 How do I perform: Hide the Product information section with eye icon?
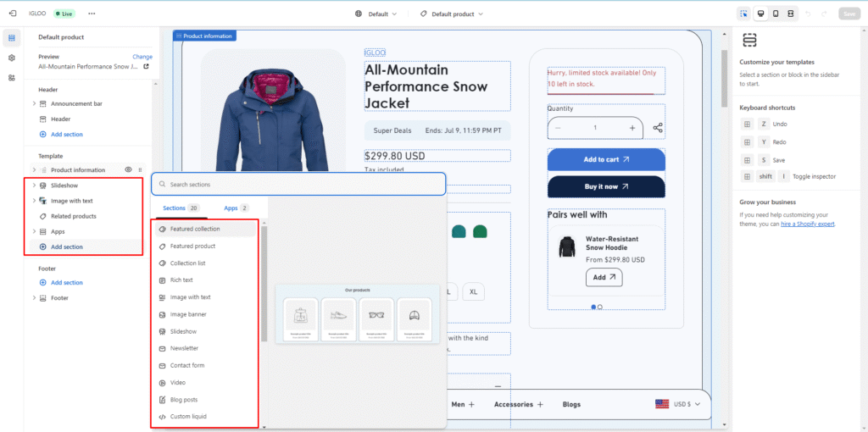click(x=128, y=170)
